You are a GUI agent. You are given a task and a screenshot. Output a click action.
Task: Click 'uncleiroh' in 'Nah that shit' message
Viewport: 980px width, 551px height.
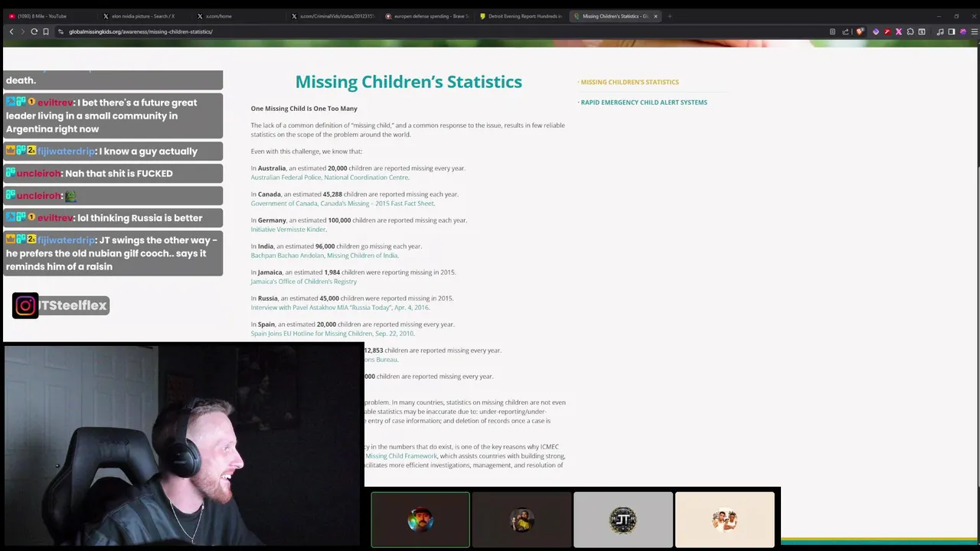tap(38, 174)
